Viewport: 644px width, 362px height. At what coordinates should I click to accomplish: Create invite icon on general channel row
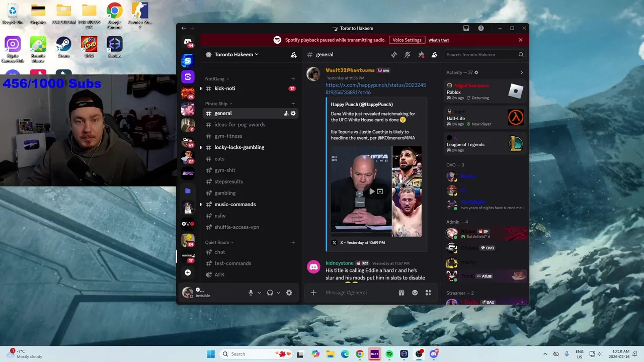coord(286,113)
